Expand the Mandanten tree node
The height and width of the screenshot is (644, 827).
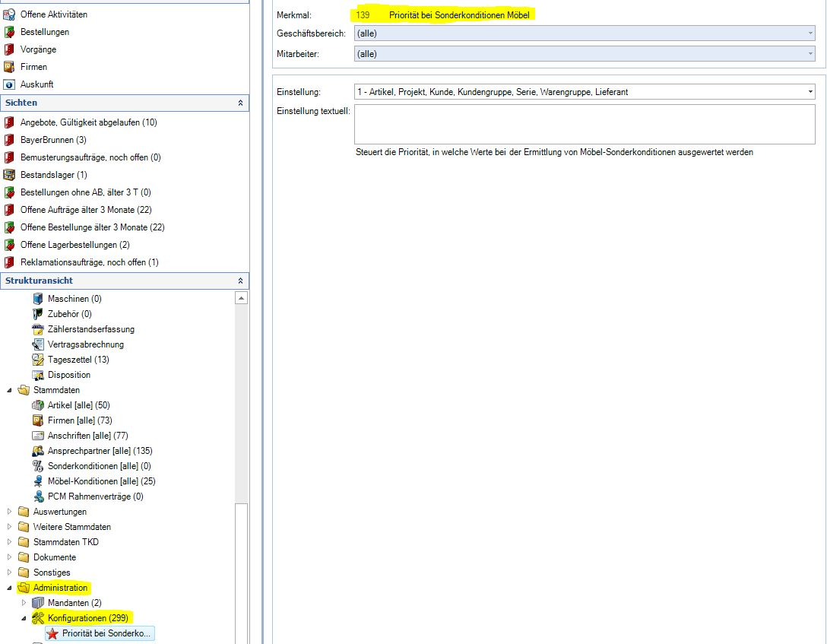(24, 603)
